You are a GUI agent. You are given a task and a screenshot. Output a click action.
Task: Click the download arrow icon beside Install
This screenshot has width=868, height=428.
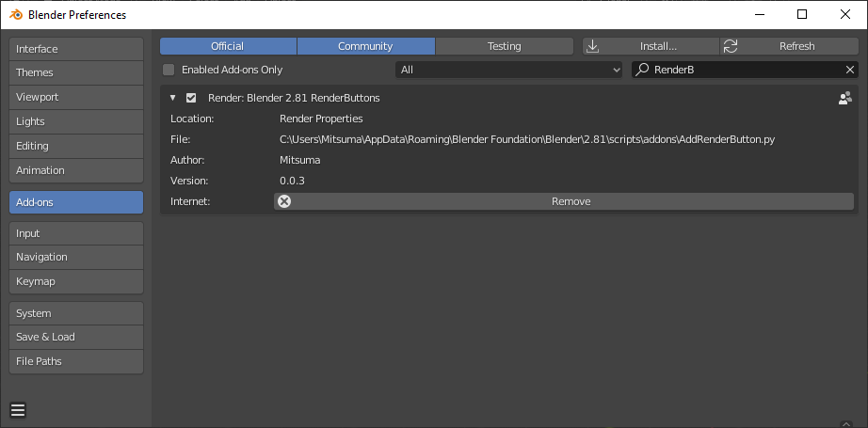(592, 46)
